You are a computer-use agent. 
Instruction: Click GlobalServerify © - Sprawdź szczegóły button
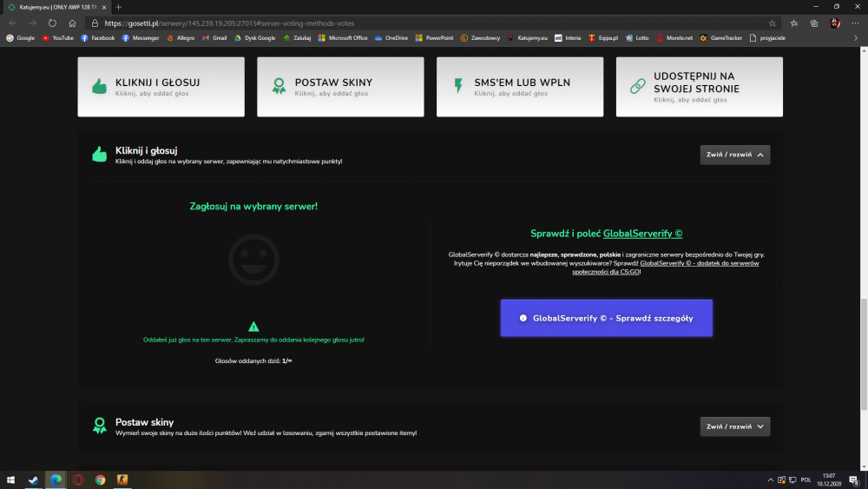606,318
